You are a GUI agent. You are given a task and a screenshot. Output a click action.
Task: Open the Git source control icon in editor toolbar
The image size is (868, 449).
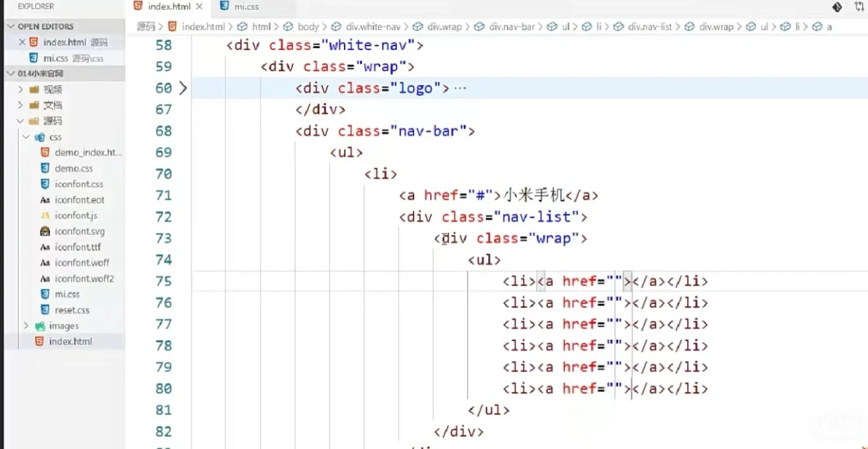pyautogui.click(x=837, y=7)
